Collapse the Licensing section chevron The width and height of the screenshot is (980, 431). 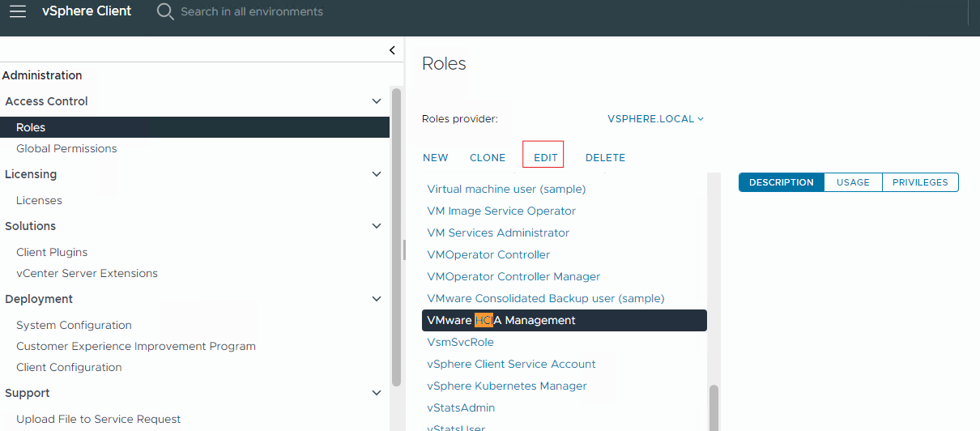pyautogui.click(x=376, y=174)
